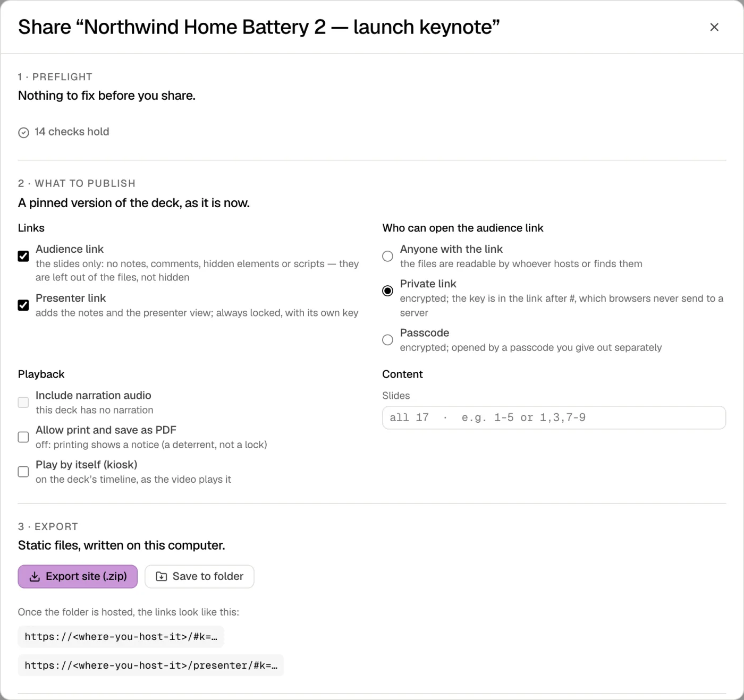The width and height of the screenshot is (744, 700).
Task: Click "Static files, written on this computer."
Action: click(122, 545)
